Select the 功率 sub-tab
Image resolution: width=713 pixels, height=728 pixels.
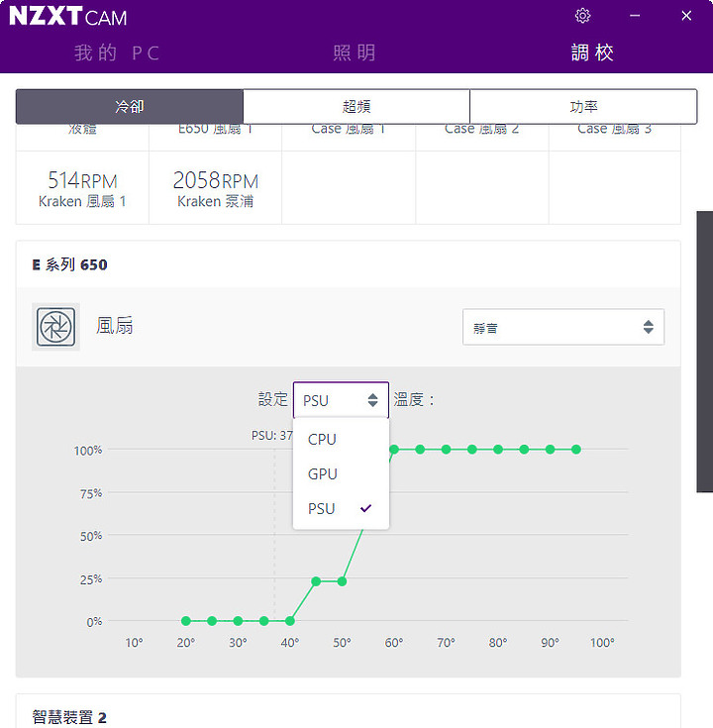coord(583,106)
